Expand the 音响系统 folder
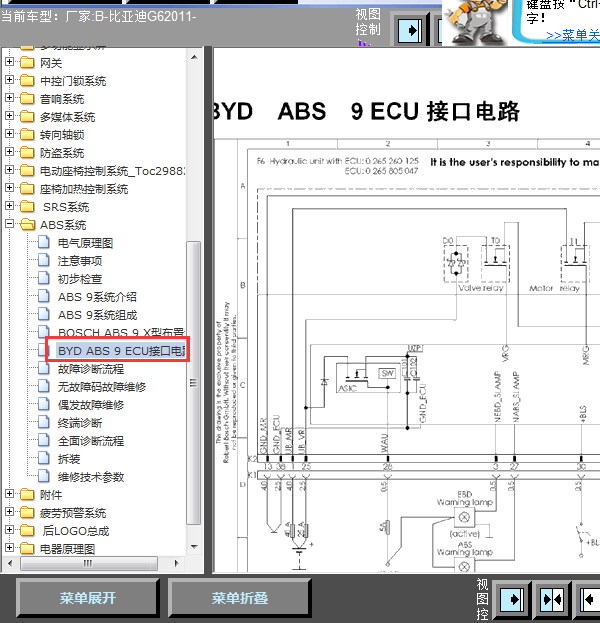Image resolution: width=600 pixels, height=623 pixels. 10,98
